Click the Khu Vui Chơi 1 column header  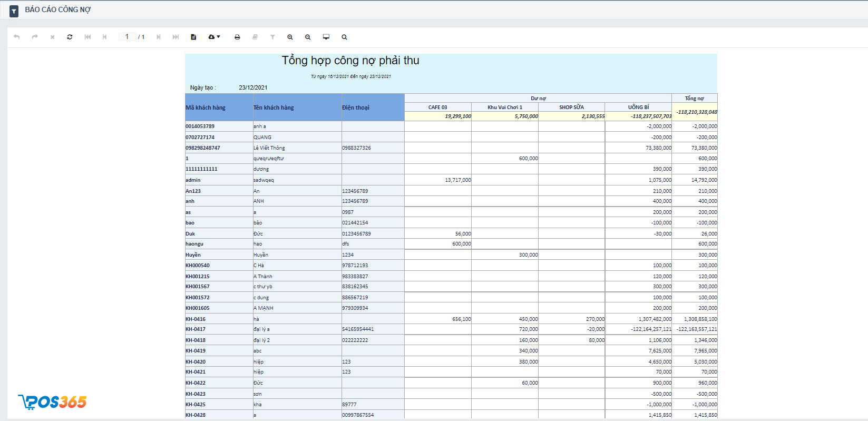[x=505, y=107]
